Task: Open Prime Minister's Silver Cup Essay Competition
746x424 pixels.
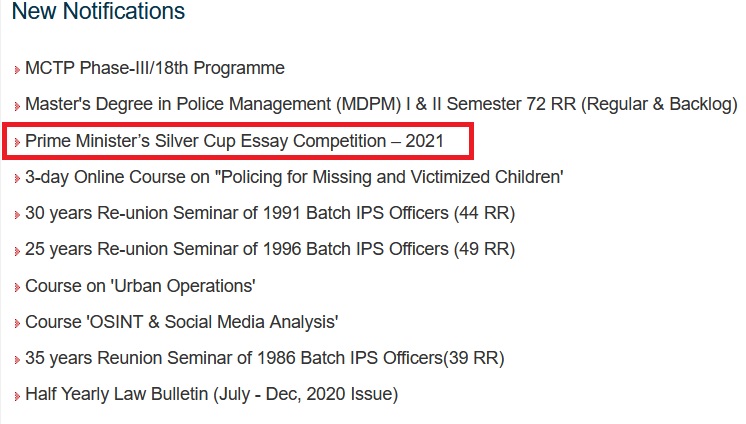Action: 234,141
